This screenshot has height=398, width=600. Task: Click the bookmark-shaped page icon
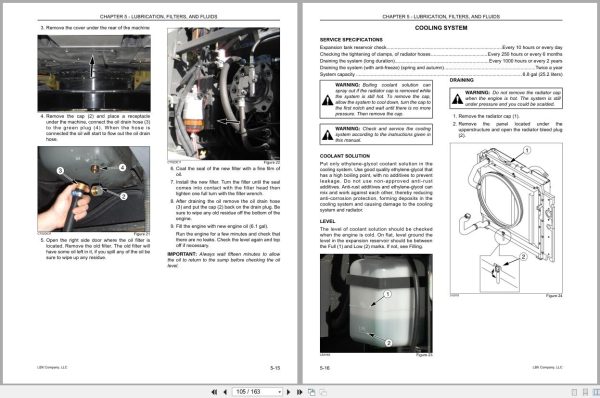coord(585,392)
